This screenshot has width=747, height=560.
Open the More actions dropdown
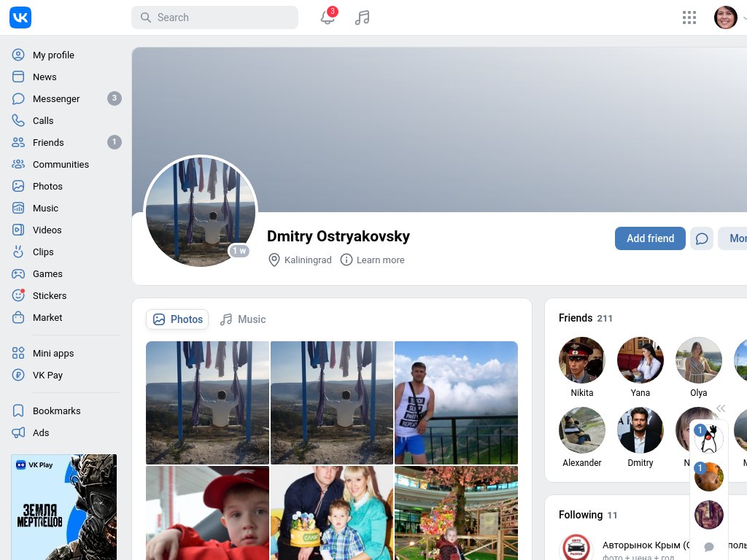(x=734, y=238)
